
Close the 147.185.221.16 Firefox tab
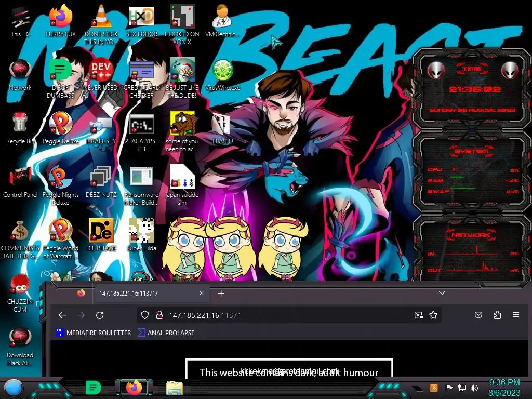tap(202, 293)
